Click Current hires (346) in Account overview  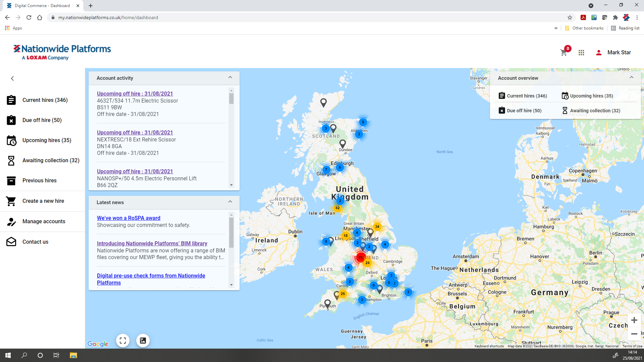[523, 96]
